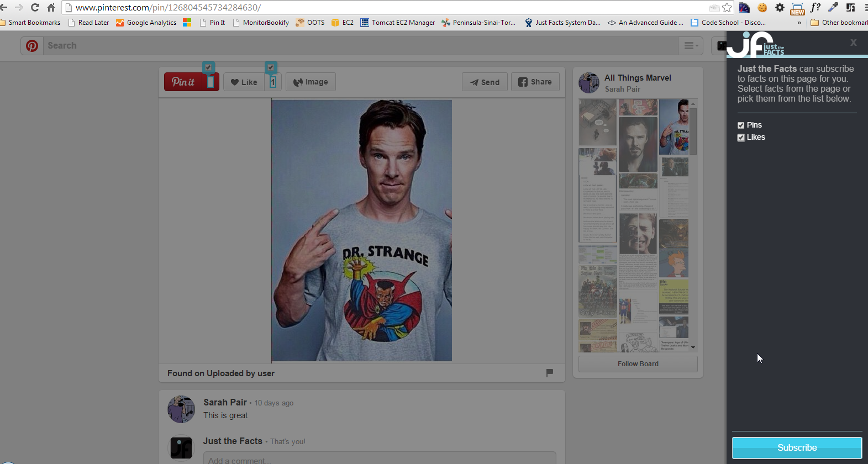Open the OOTS bookmark

coord(310,23)
